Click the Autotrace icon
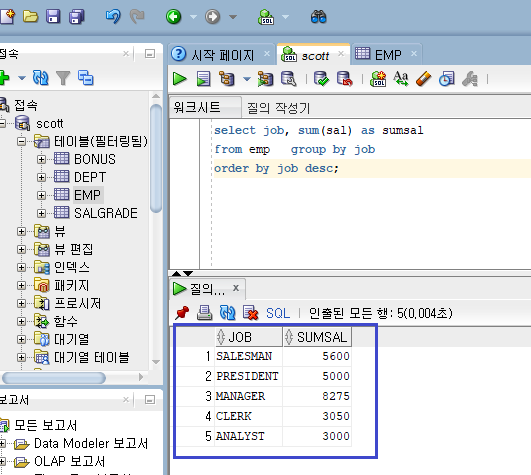The width and height of the screenshot is (531, 475). point(265,79)
